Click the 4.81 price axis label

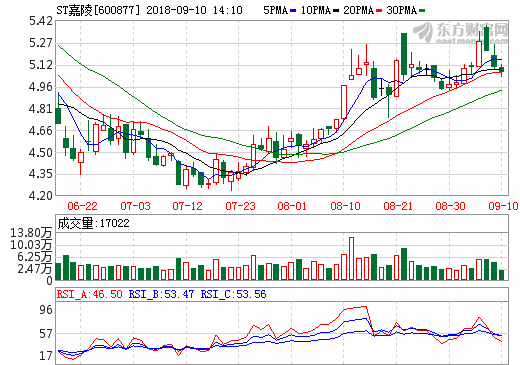click(41, 109)
